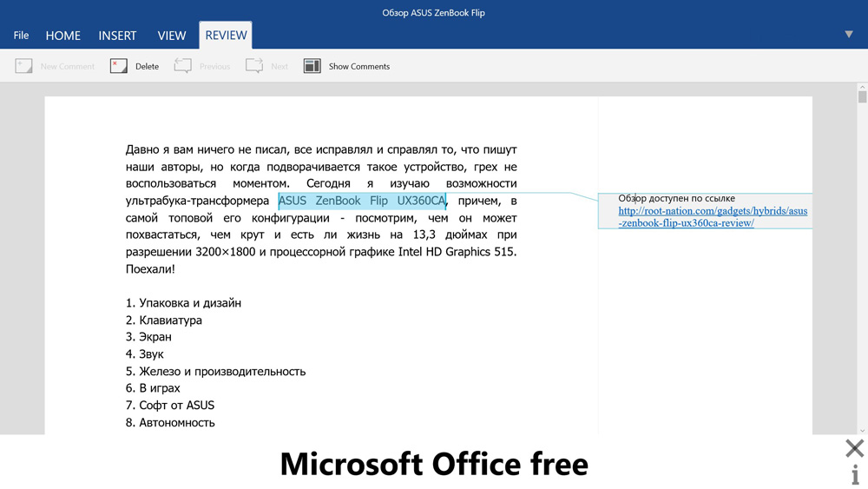
Task: Click list item '6. В играх'
Action: point(153,388)
